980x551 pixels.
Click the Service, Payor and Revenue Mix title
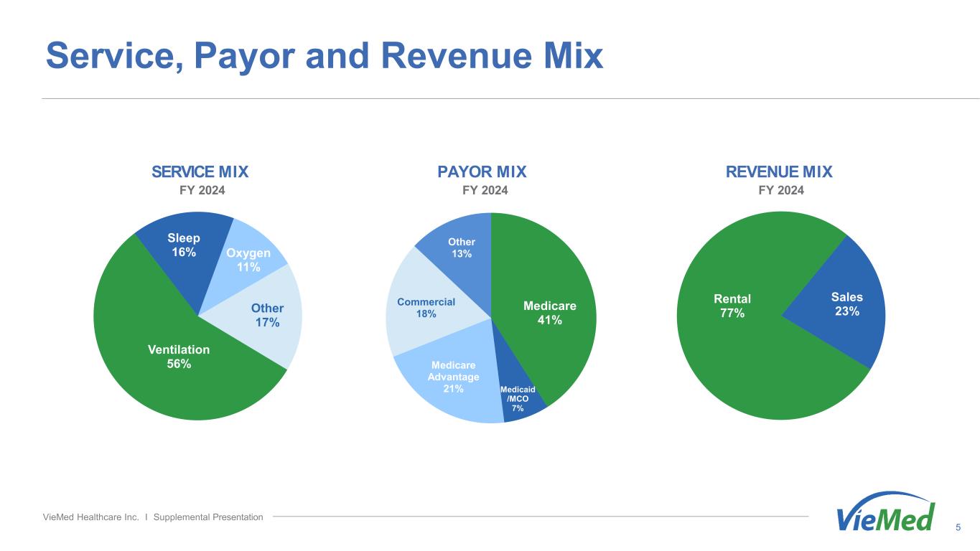(324, 56)
